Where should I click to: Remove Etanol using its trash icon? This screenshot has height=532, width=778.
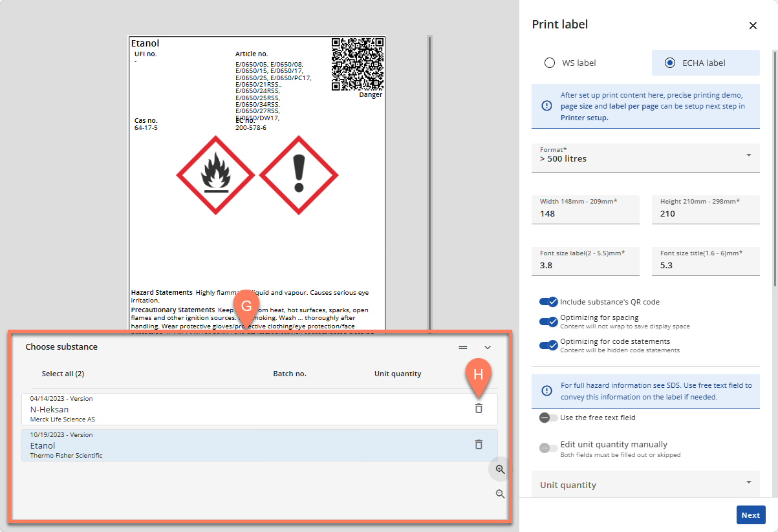point(479,445)
